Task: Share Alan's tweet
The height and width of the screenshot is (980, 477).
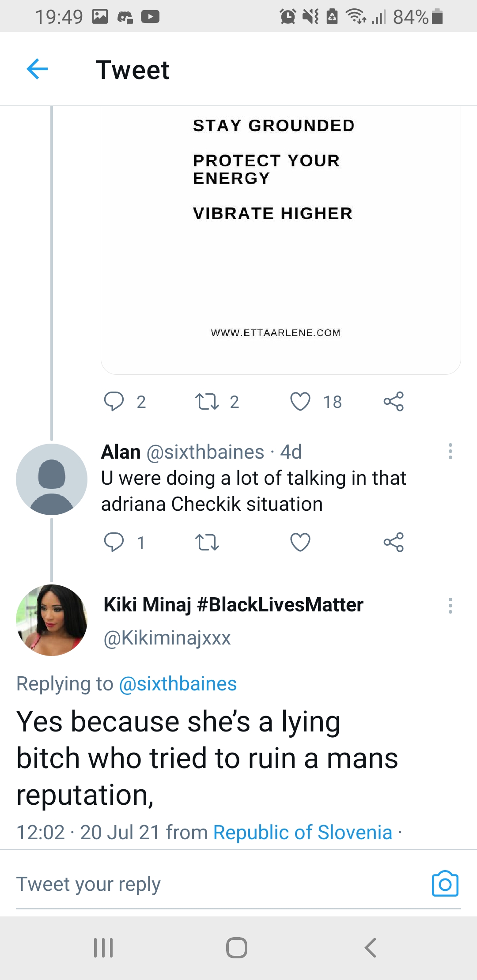Action: (x=394, y=542)
